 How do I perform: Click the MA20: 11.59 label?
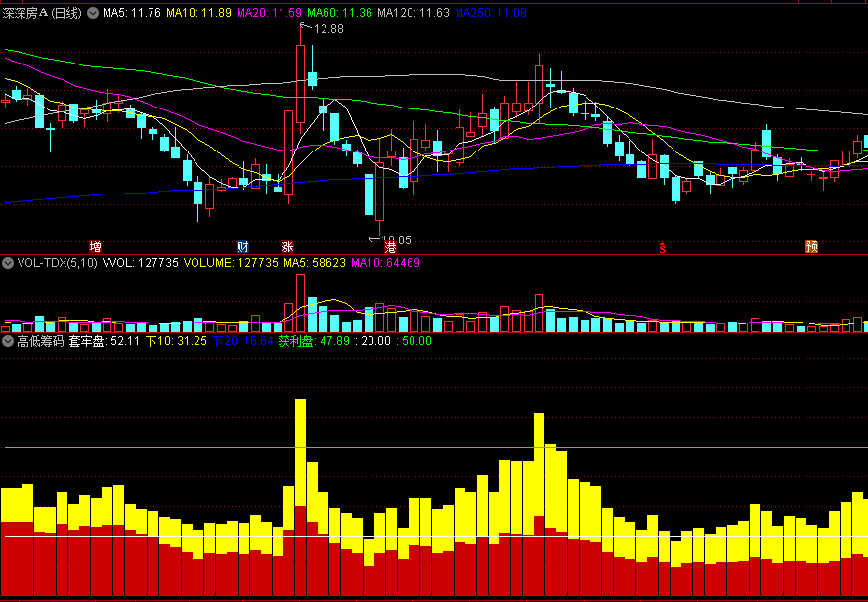click(x=270, y=13)
